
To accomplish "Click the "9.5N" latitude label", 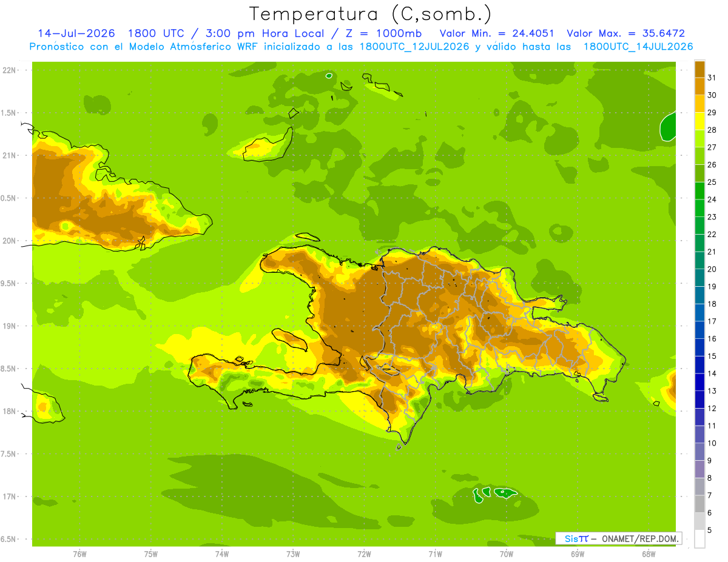I will click(8, 283).
